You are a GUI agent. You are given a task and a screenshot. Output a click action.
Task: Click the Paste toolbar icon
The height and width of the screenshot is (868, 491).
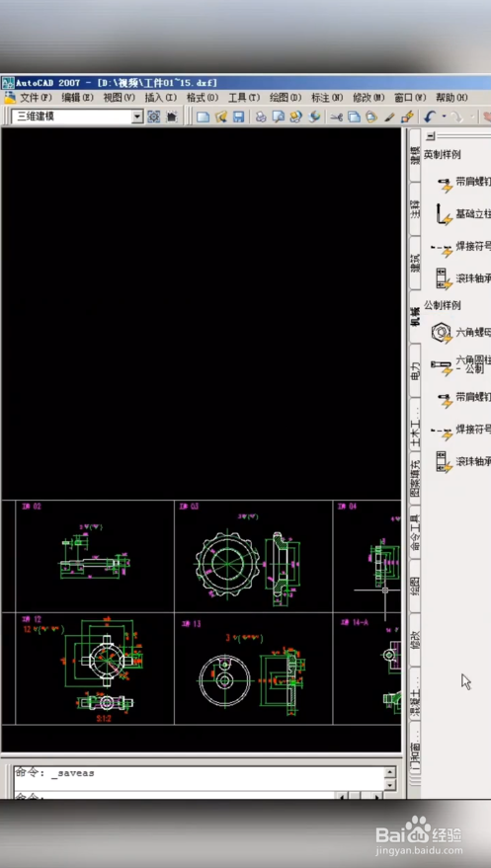pos(371,117)
